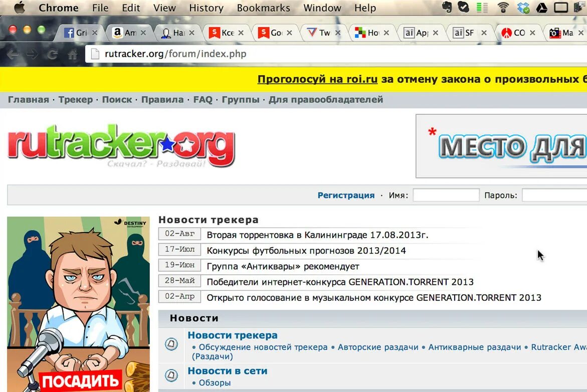Open the Bookmarks menu
The width and height of the screenshot is (587, 392).
coord(263,8)
